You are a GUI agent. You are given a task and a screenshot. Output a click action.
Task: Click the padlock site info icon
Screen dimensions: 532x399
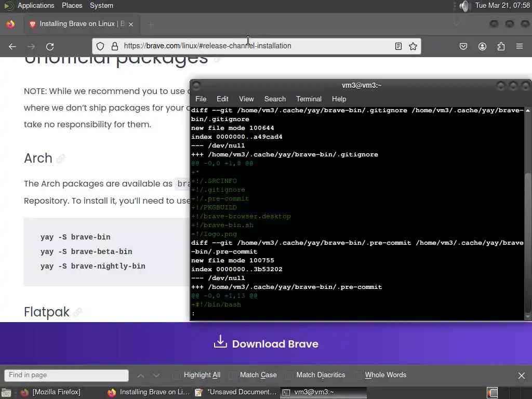point(115,46)
